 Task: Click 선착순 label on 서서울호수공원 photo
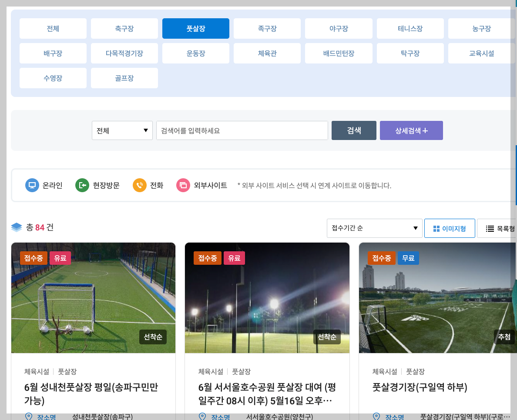tap(327, 337)
